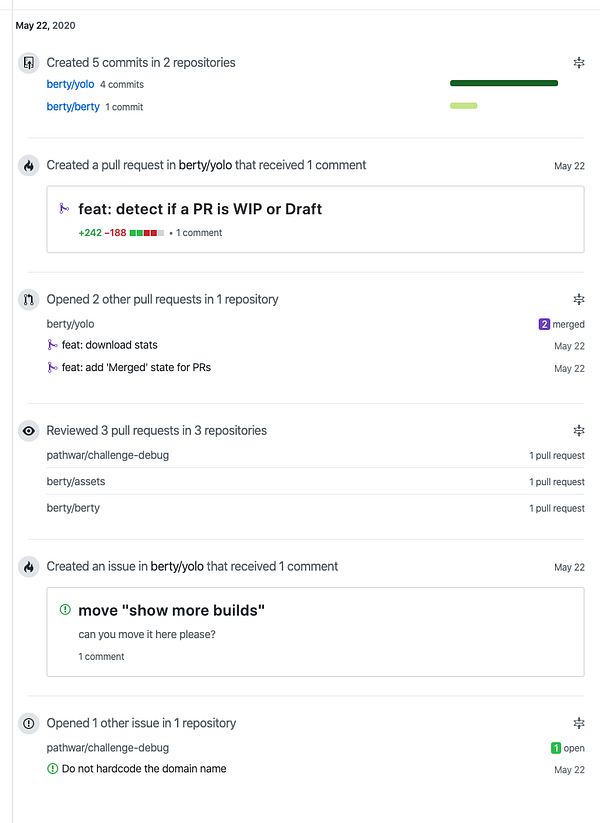Click the flame icon beside created pull request
This screenshot has height=823, width=600.
pyautogui.click(x=29, y=166)
